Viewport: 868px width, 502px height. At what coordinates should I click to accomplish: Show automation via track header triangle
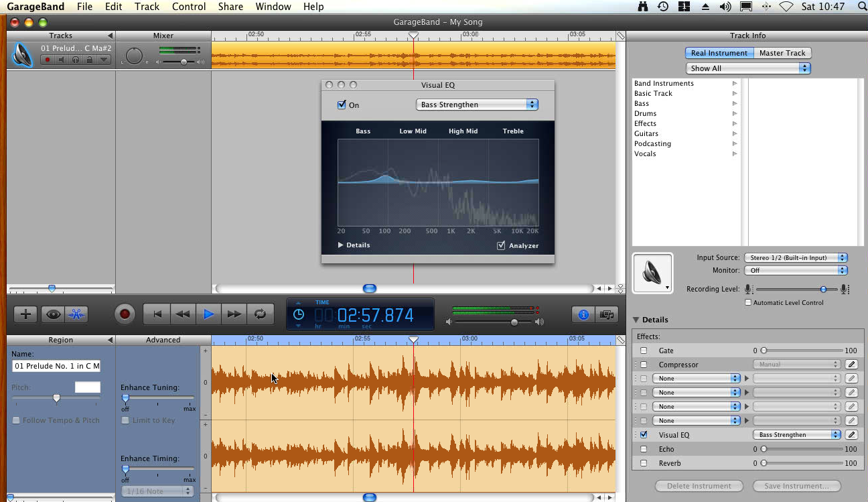(103, 60)
